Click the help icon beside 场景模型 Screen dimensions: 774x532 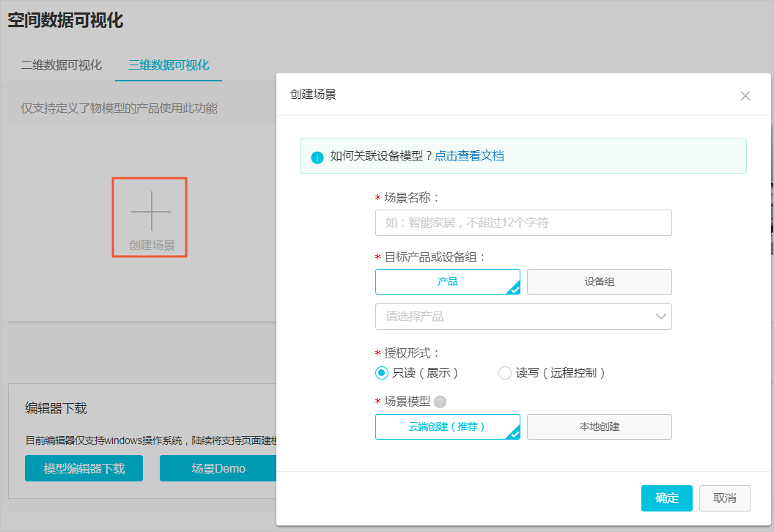(440, 402)
